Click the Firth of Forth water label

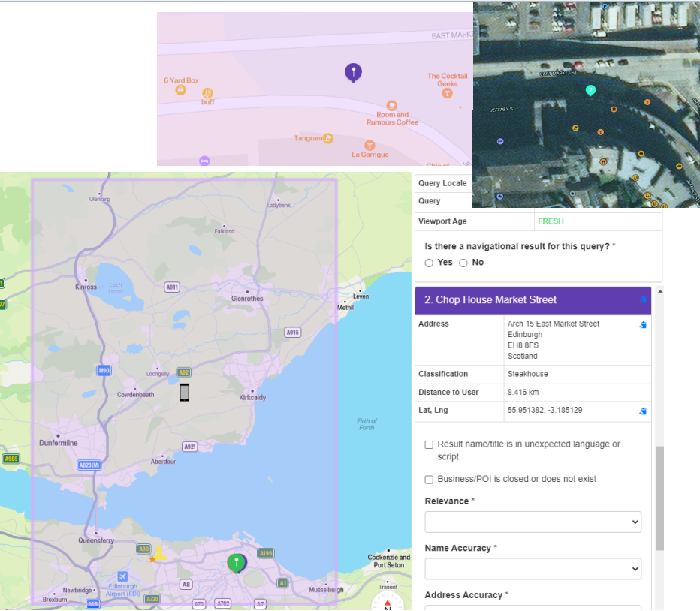coord(367,424)
